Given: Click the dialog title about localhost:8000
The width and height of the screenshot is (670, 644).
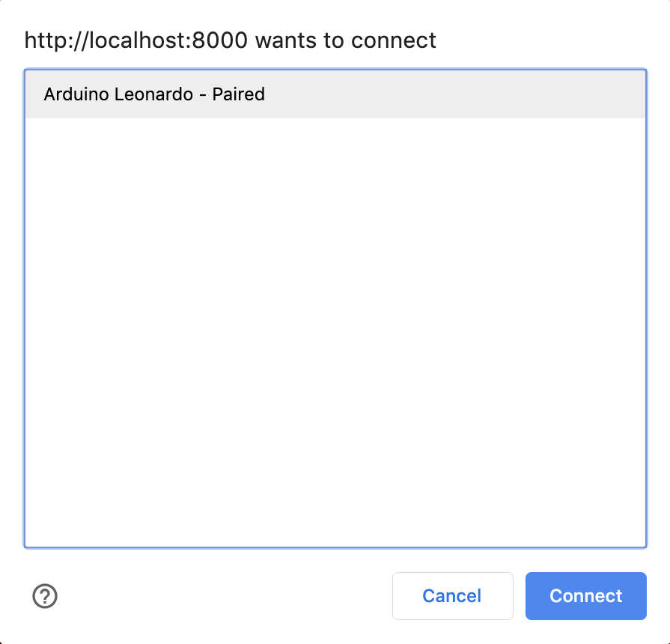Looking at the screenshot, I should (230, 40).
